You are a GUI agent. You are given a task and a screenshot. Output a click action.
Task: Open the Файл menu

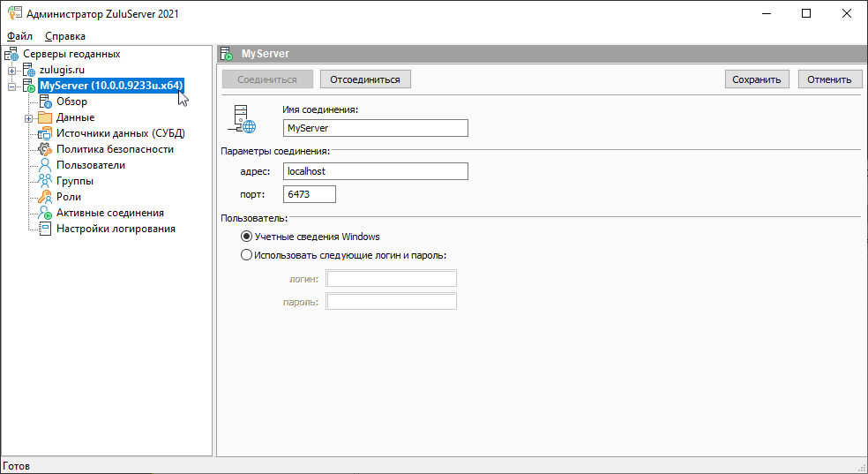[x=19, y=36]
